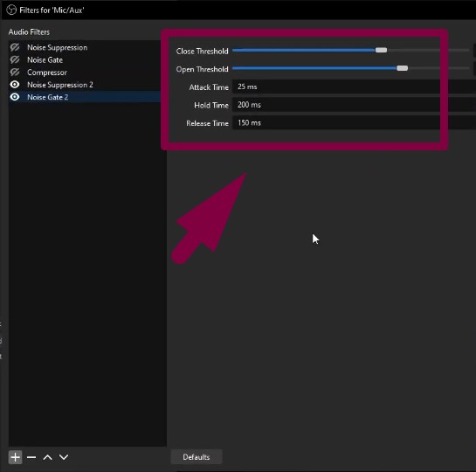Enable the Compressor filter visibility

click(x=15, y=72)
